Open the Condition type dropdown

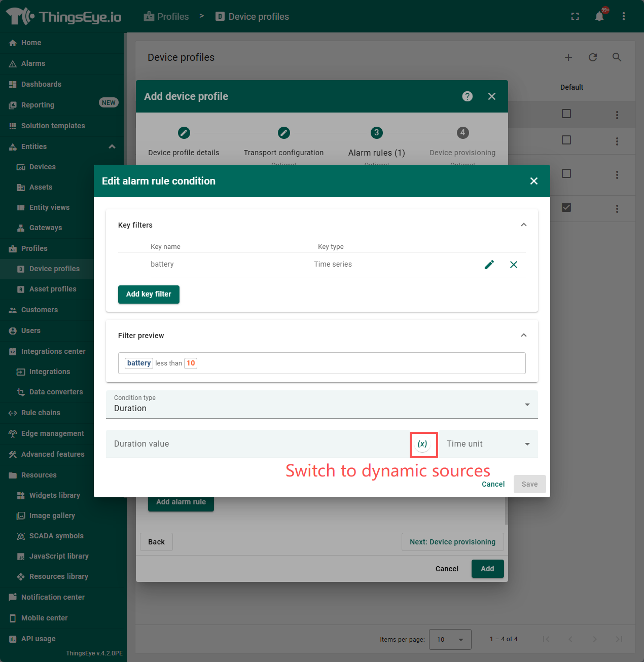pyautogui.click(x=321, y=404)
